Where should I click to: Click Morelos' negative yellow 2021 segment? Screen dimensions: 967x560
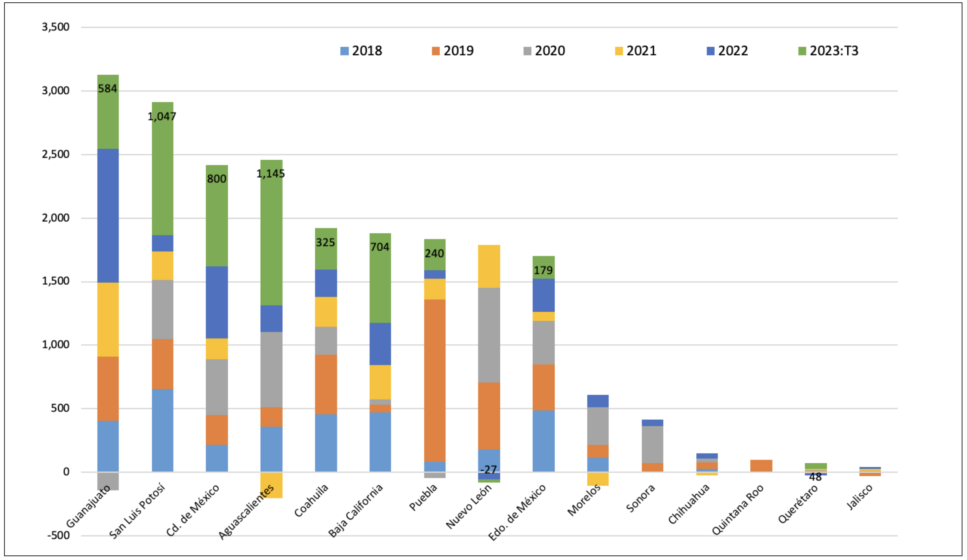[598, 479]
